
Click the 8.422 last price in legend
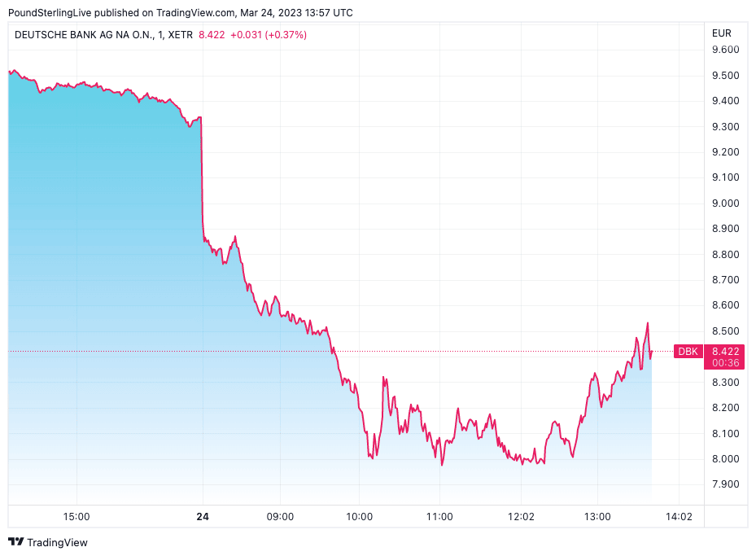tap(212, 35)
